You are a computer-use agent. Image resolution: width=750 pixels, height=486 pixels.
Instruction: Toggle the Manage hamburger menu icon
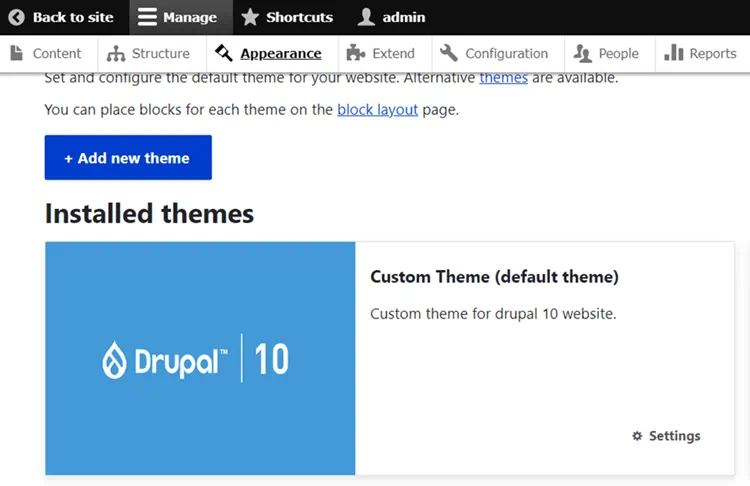pyautogui.click(x=147, y=17)
